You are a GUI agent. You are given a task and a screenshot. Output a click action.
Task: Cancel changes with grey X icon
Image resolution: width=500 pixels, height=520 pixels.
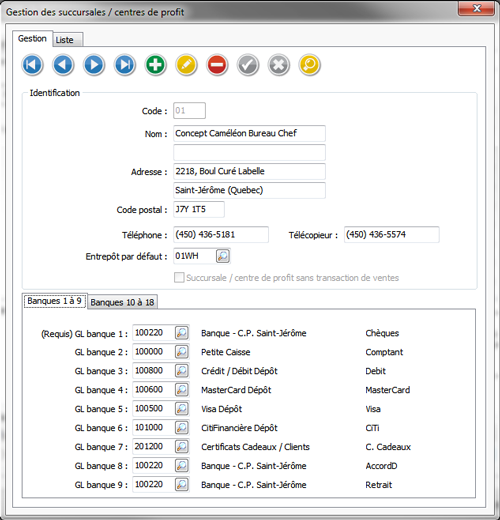(x=279, y=65)
